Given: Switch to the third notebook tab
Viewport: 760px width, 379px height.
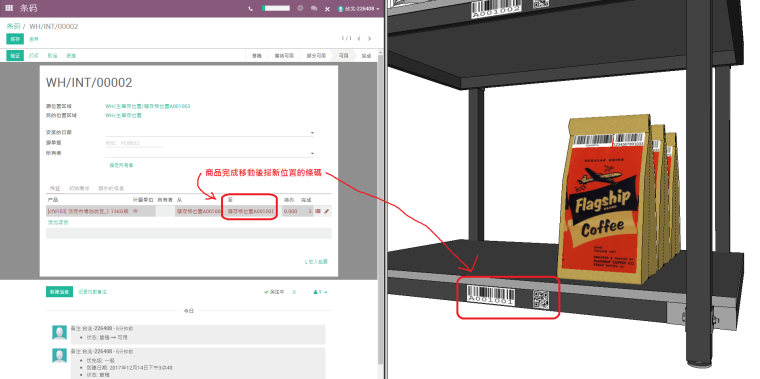Looking at the screenshot, I should 111,188.
